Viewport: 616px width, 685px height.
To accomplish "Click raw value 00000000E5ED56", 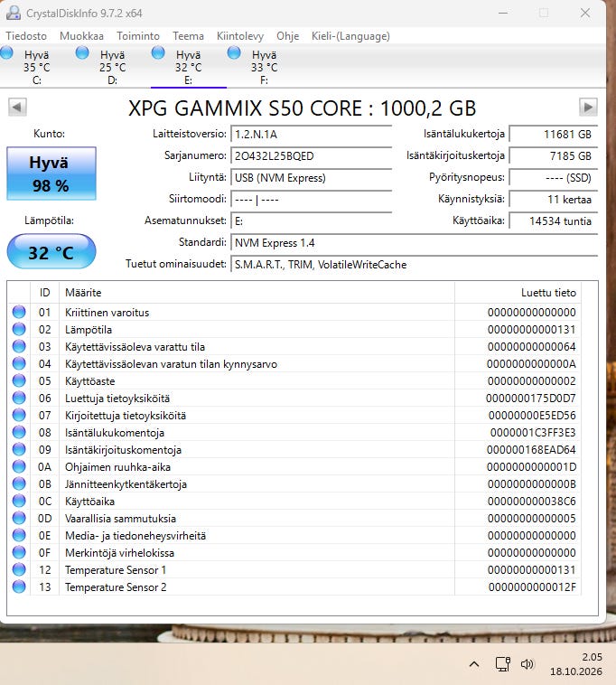I will coord(532,415).
